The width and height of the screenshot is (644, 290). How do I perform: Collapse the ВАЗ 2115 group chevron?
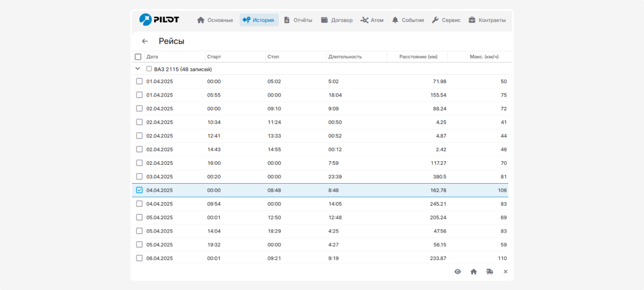click(x=138, y=69)
